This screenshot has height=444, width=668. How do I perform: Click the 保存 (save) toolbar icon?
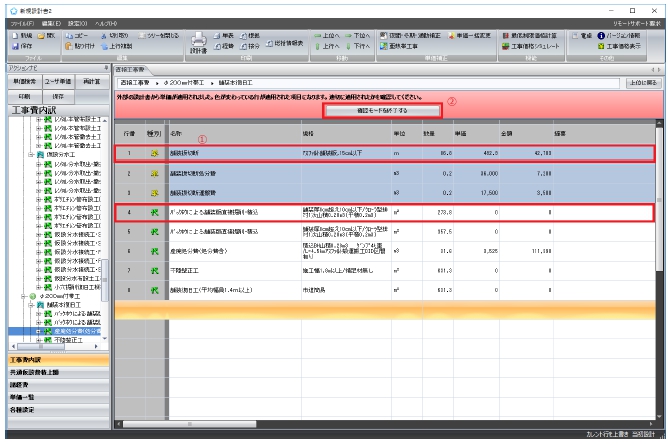tap(22, 46)
